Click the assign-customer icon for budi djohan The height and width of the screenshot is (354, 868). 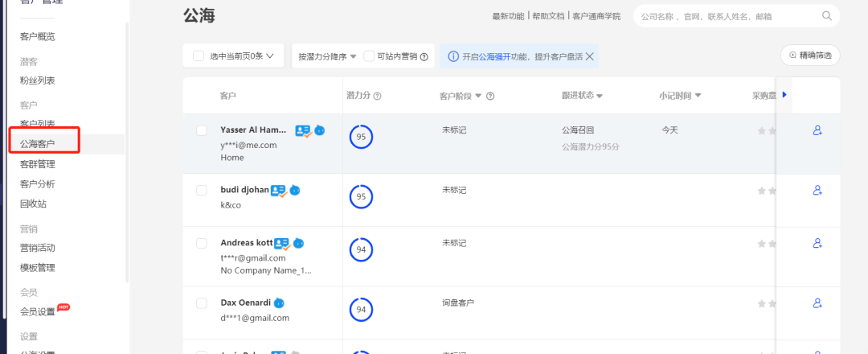[817, 190]
